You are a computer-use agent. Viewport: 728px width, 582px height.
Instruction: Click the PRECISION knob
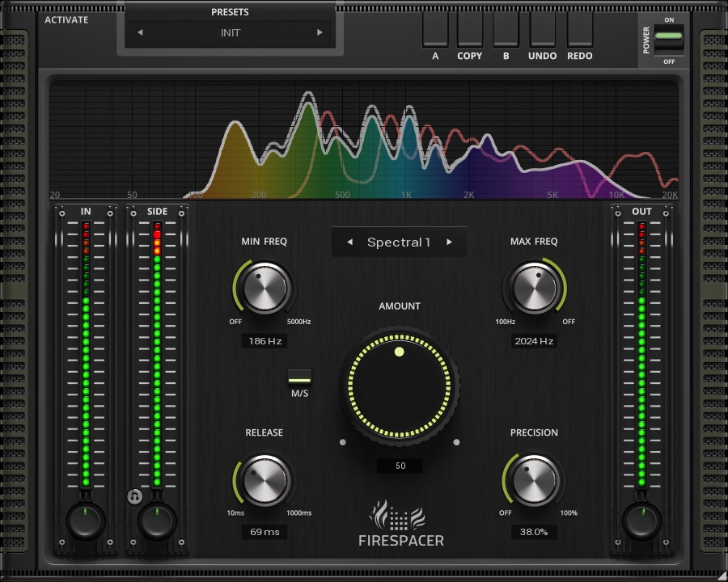[534, 480]
